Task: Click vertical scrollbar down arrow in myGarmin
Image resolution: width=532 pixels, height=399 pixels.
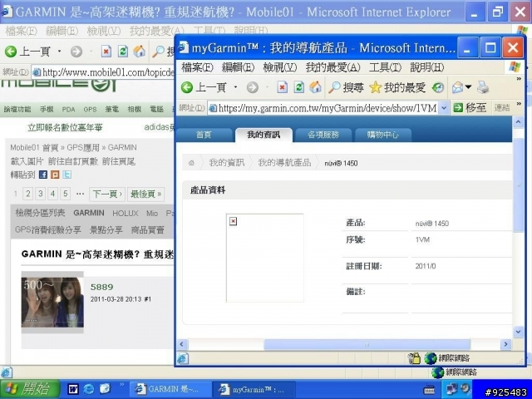Action: coord(518,331)
